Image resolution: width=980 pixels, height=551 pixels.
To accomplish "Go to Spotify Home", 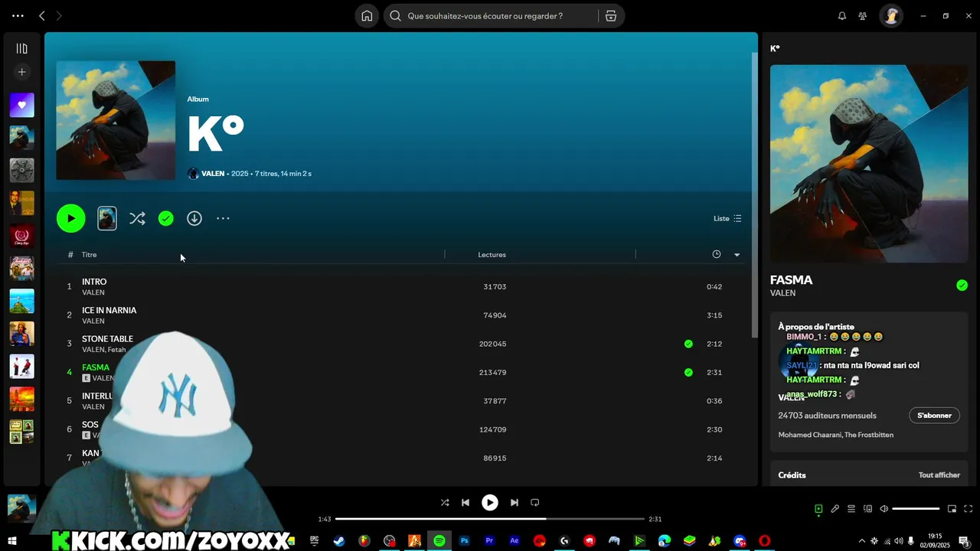I will pyautogui.click(x=367, y=16).
